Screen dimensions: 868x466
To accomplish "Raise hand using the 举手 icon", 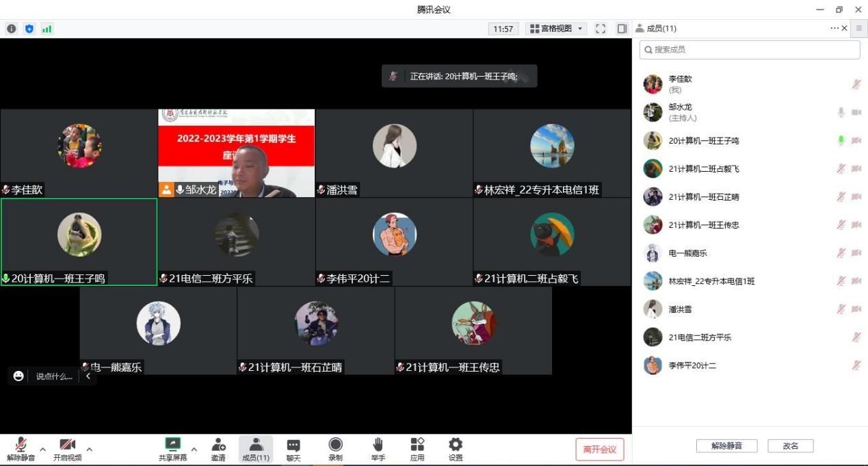I will pos(378,449).
